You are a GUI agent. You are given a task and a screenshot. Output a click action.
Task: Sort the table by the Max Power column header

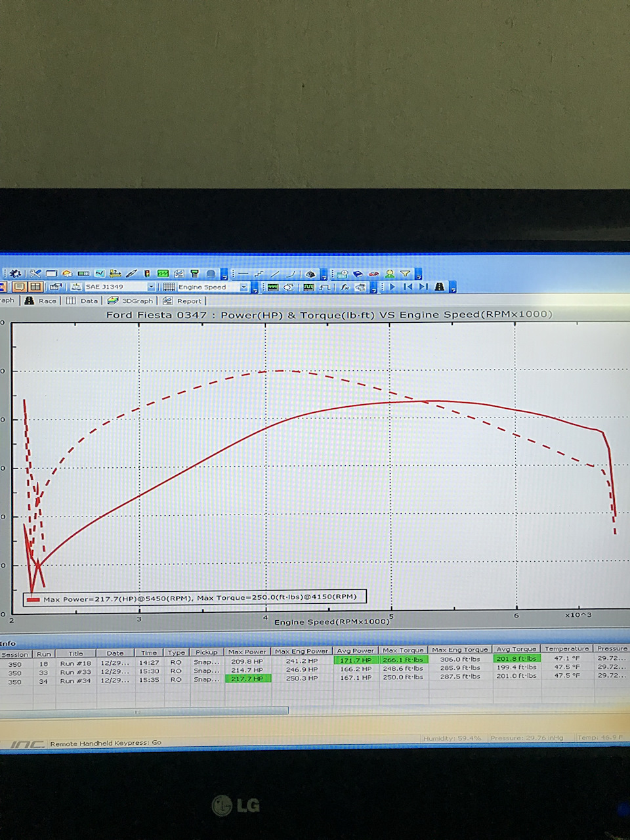(x=247, y=652)
